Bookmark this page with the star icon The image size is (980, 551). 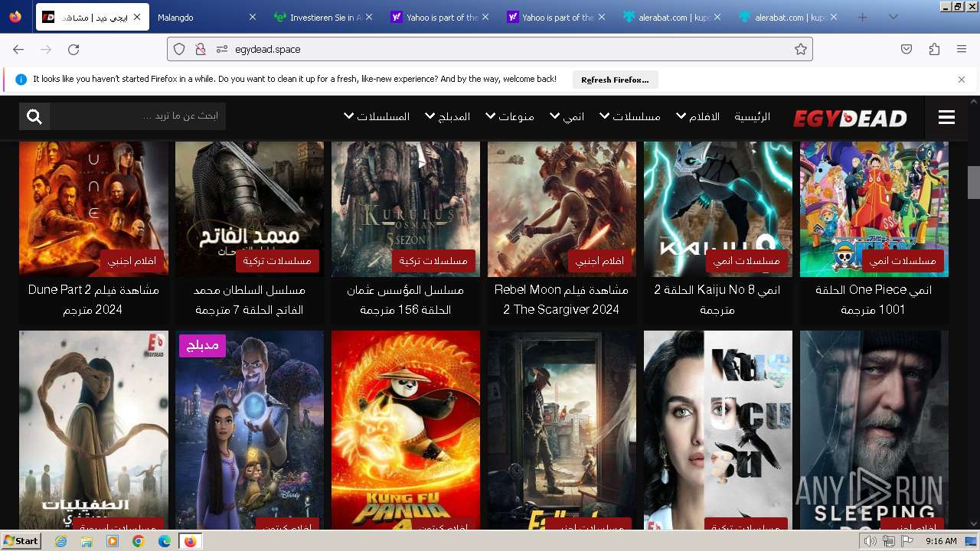(801, 49)
